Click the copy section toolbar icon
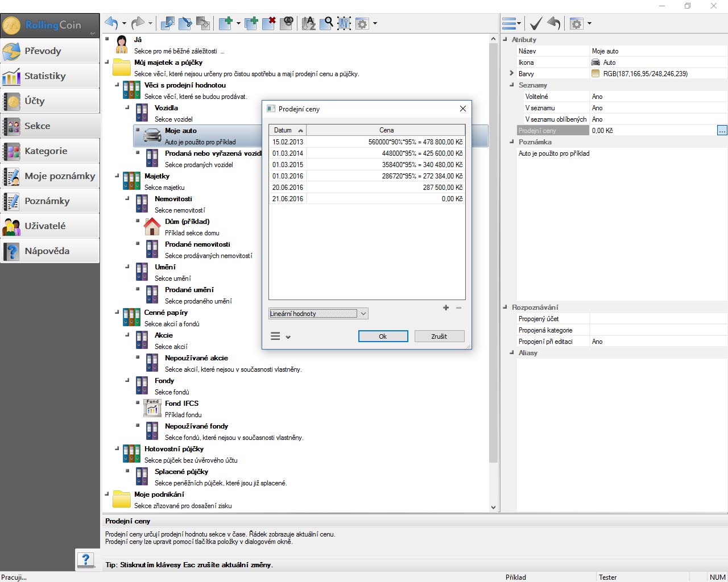 click(167, 23)
